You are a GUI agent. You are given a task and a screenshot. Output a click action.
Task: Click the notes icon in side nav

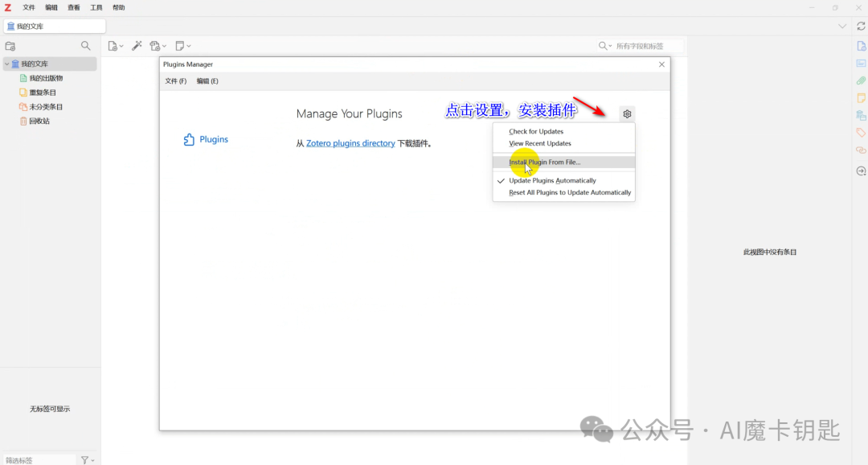(x=861, y=98)
